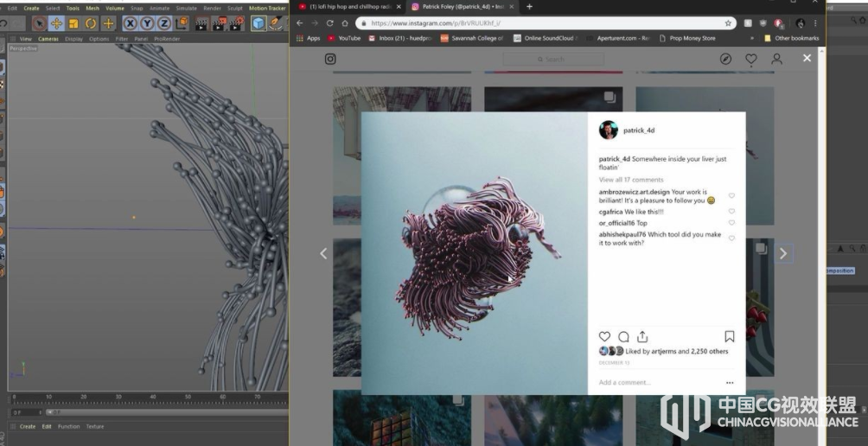Image resolution: width=868 pixels, height=446 pixels.
Task: Open the Apps bookmark shortcut
Action: (309, 38)
